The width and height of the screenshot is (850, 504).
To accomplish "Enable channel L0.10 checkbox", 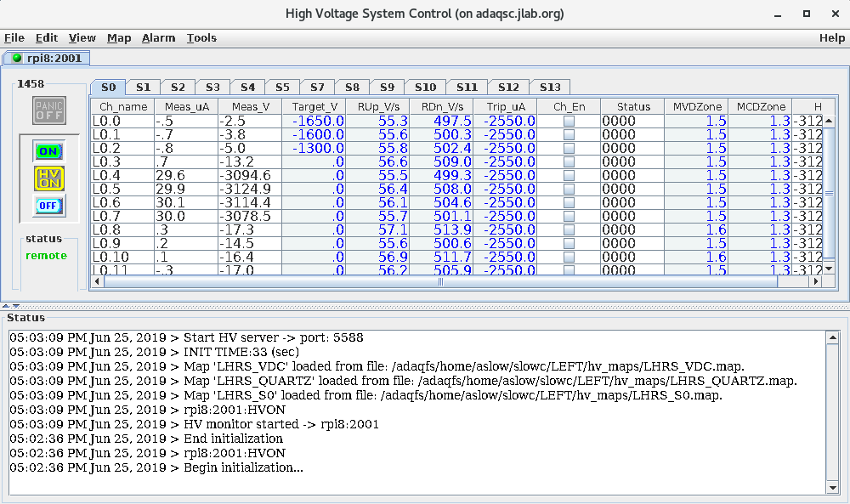I will click(569, 257).
